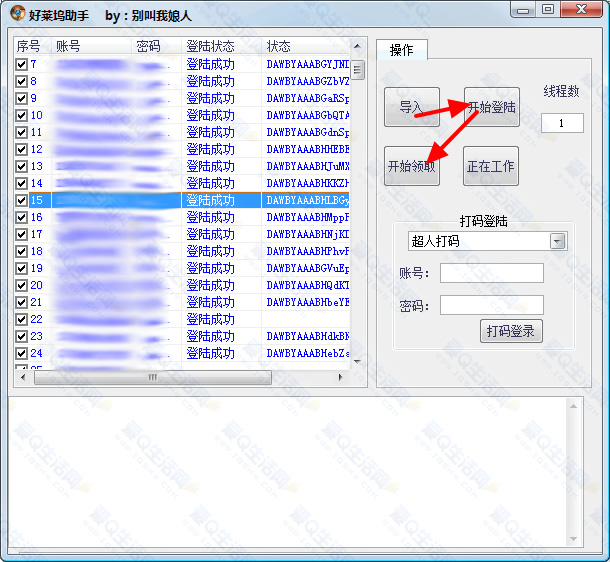610x562 pixels.
Task: Click the 线程数 thread count field
Action: [x=562, y=123]
